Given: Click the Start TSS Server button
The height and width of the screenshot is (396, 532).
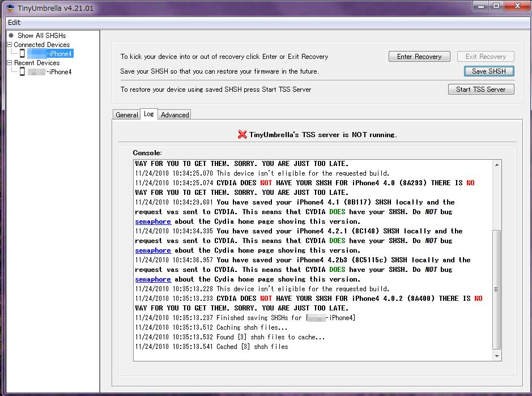Looking at the screenshot, I should pos(481,90).
